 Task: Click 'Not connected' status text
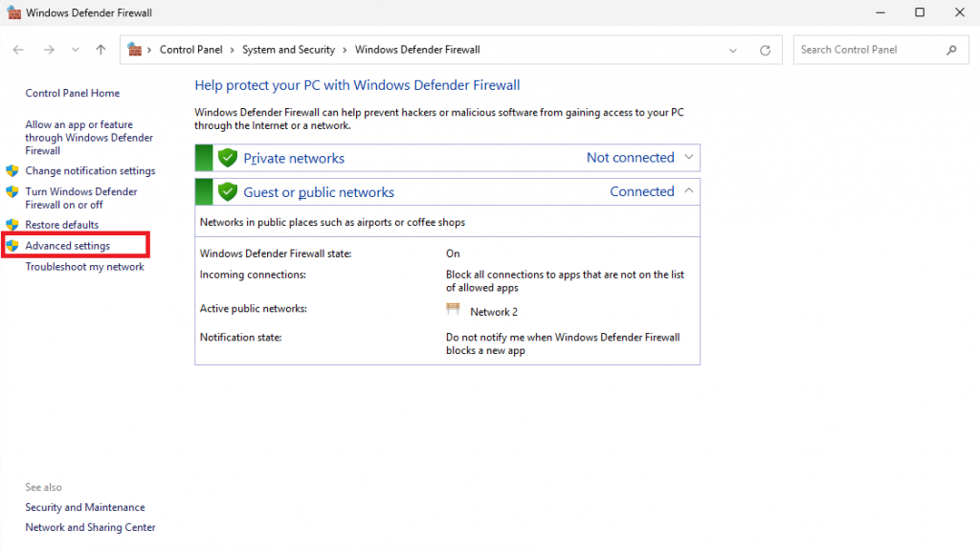630,158
